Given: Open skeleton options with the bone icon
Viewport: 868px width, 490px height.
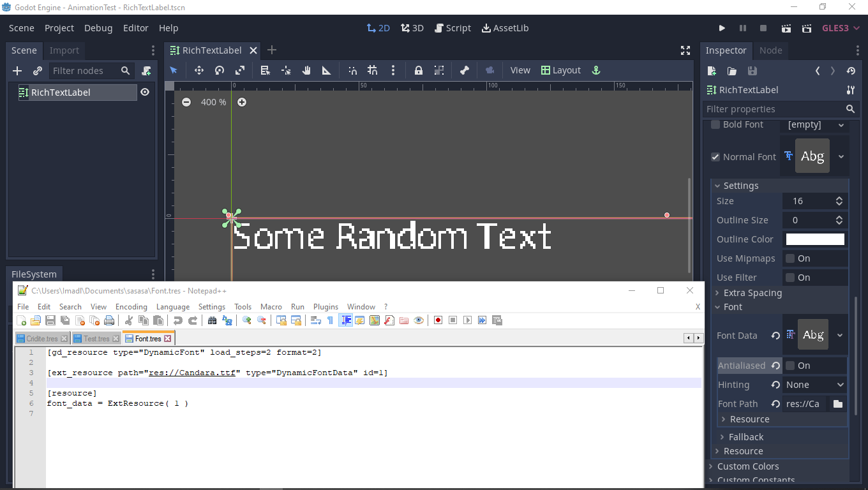Looking at the screenshot, I should pyautogui.click(x=464, y=70).
